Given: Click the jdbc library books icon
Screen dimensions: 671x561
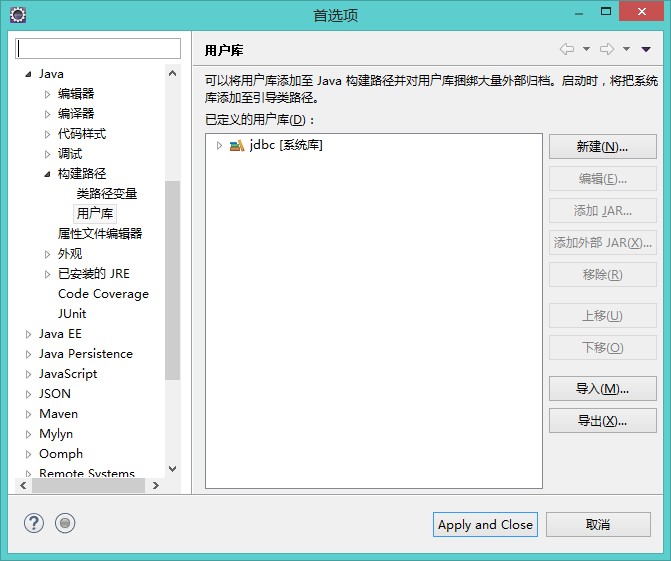Looking at the screenshot, I should click(237, 145).
